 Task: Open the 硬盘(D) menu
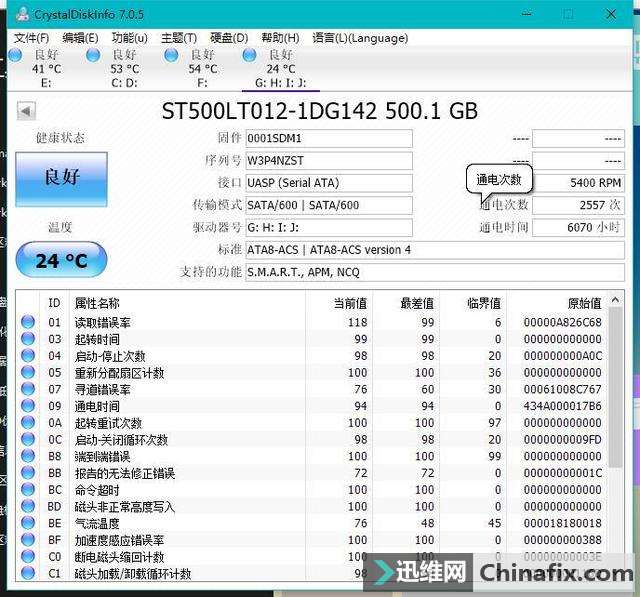coord(227,38)
